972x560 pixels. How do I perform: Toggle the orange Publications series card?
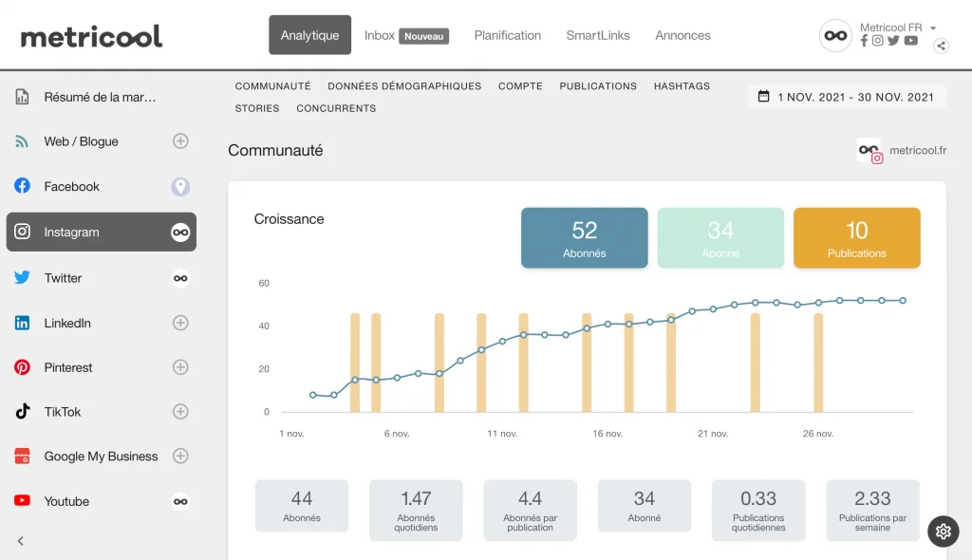[856, 238]
